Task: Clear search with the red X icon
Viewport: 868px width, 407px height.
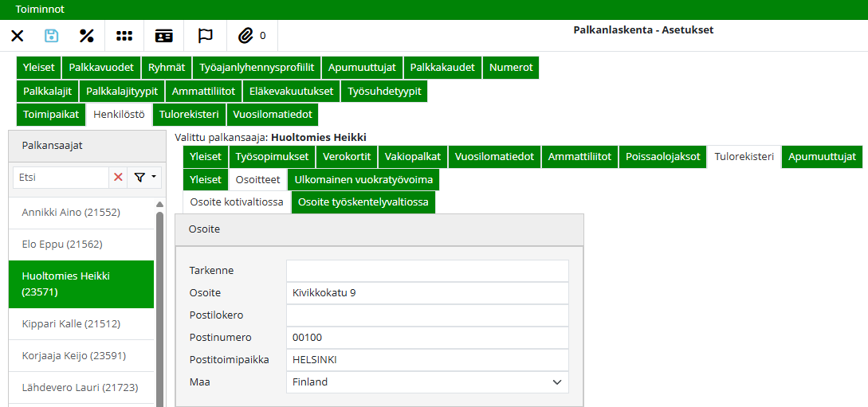Action: (118, 178)
